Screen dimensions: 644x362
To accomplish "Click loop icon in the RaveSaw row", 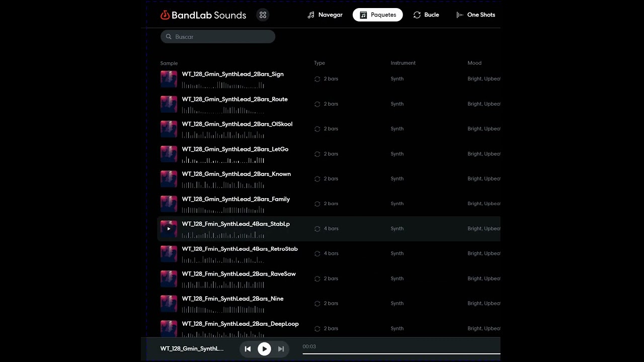I will click(x=317, y=279).
